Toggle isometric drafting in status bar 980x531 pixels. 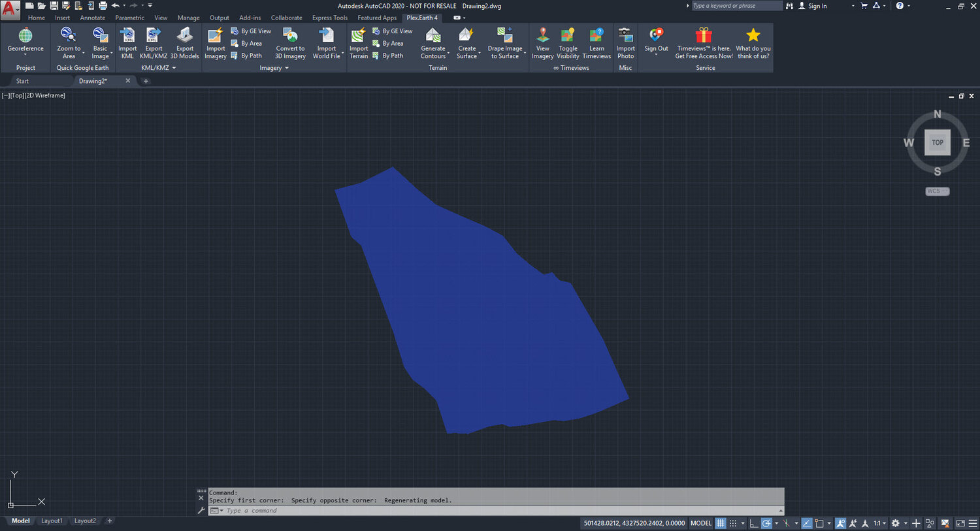click(x=787, y=523)
